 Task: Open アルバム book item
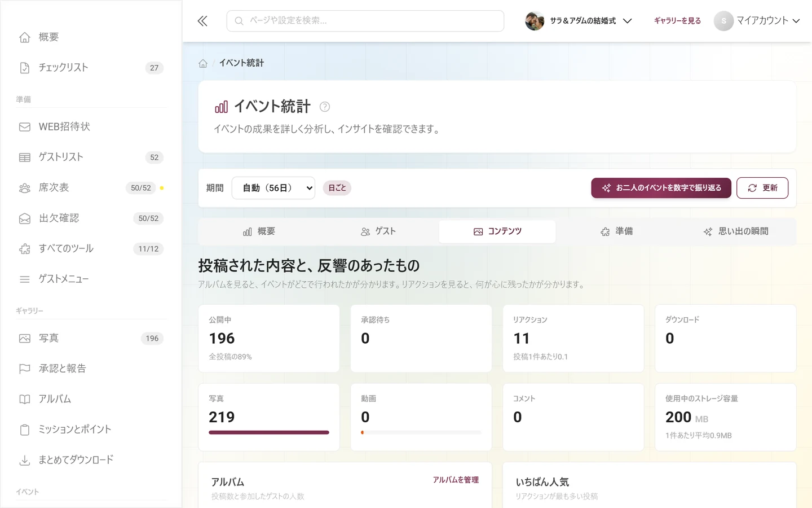[x=91, y=400]
